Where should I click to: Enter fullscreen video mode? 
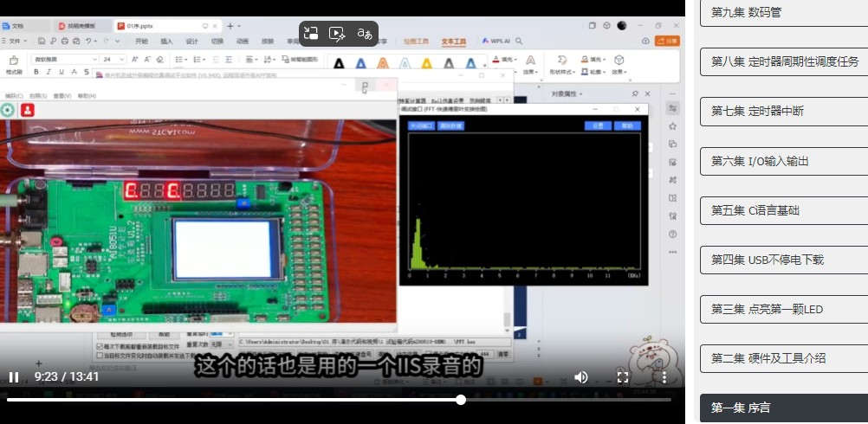click(x=623, y=377)
